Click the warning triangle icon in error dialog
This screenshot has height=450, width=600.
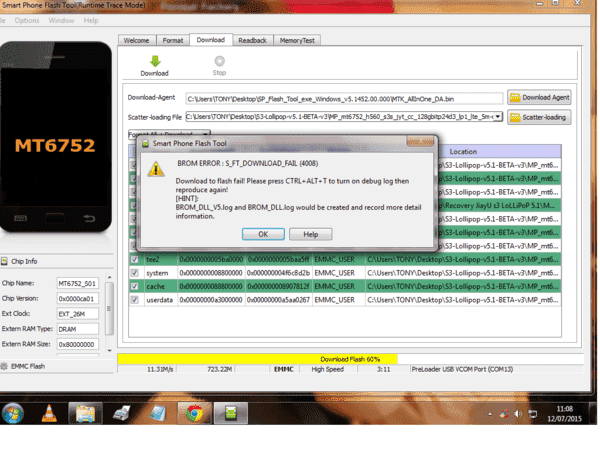pyautogui.click(x=156, y=169)
